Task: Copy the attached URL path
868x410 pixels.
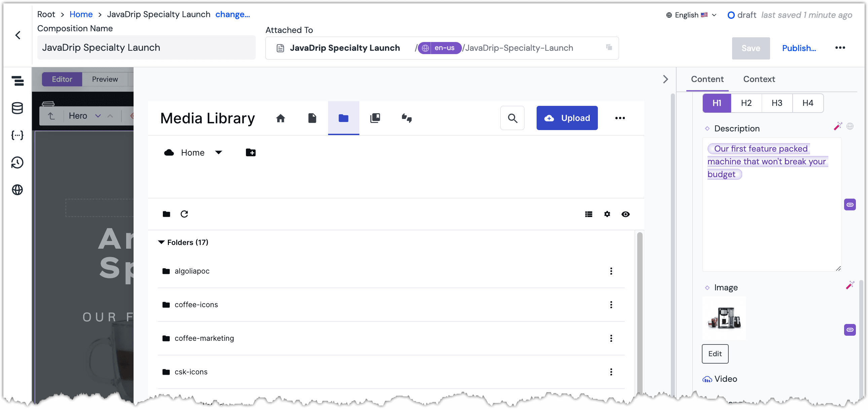Action: [x=609, y=47]
